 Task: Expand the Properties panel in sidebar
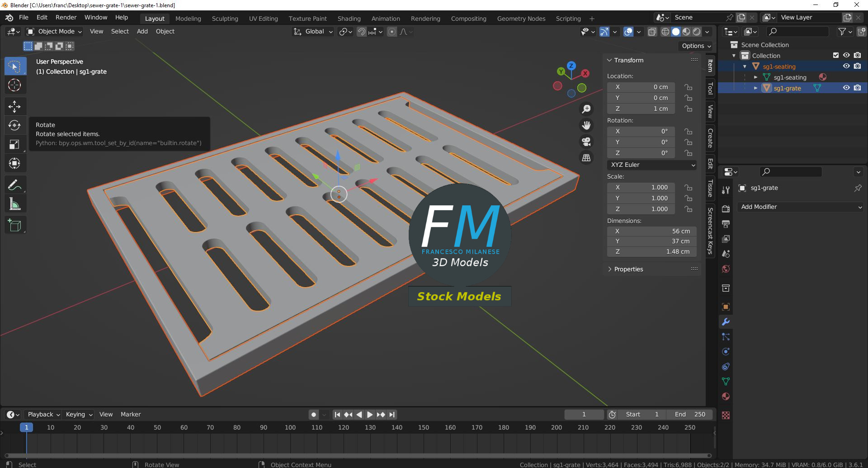pyautogui.click(x=609, y=269)
